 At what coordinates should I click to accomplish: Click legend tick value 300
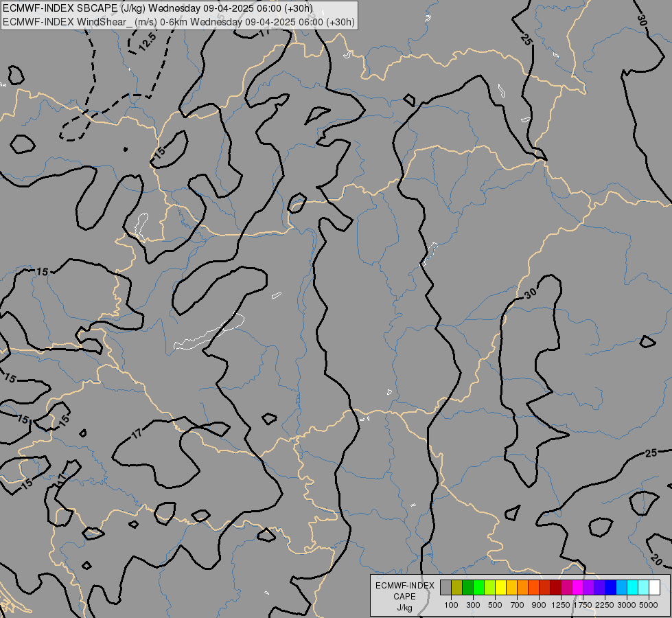pos(473,605)
